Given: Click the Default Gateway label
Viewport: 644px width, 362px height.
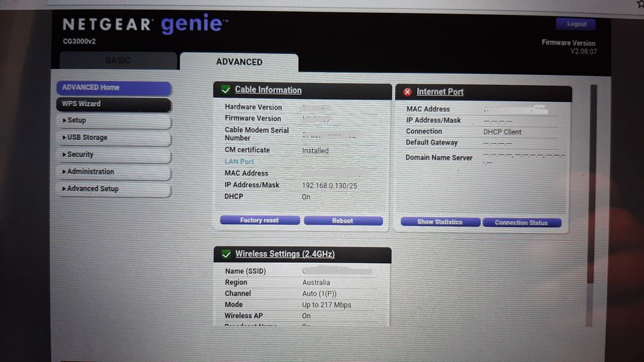Looking at the screenshot, I should [431, 142].
